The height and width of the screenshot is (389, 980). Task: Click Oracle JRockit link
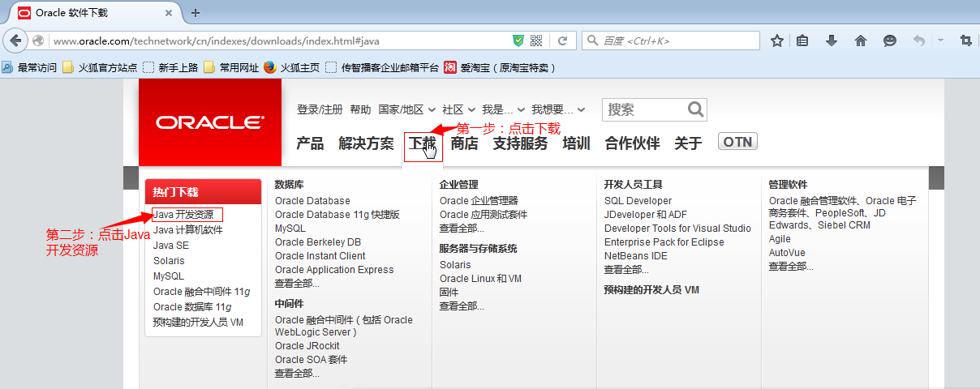[307, 346]
